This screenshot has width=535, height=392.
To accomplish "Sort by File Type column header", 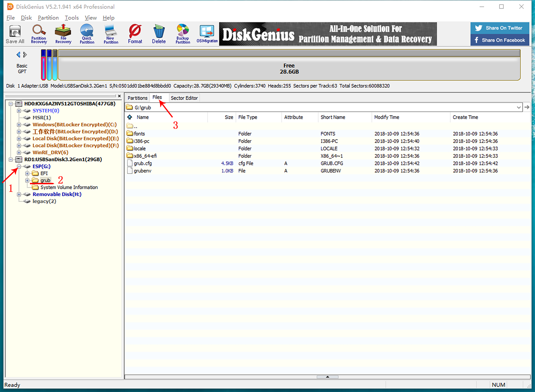I will pyautogui.click(x=248, y=117).
